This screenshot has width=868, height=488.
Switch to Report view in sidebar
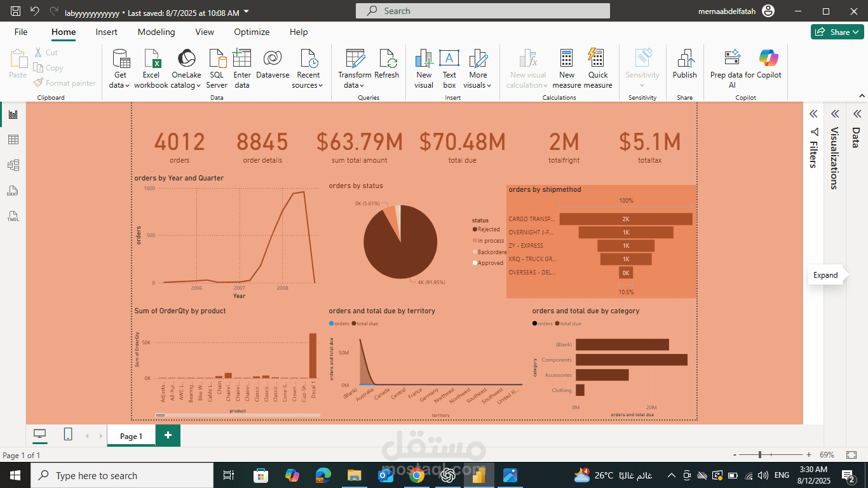click(x=13, y=114)
